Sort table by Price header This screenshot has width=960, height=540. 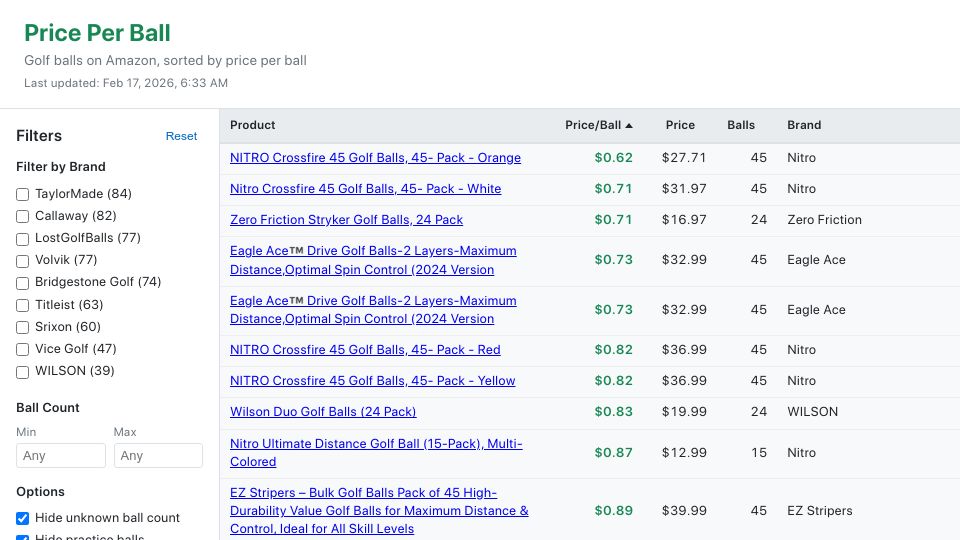pyautogui.click(x=680, y=125)
